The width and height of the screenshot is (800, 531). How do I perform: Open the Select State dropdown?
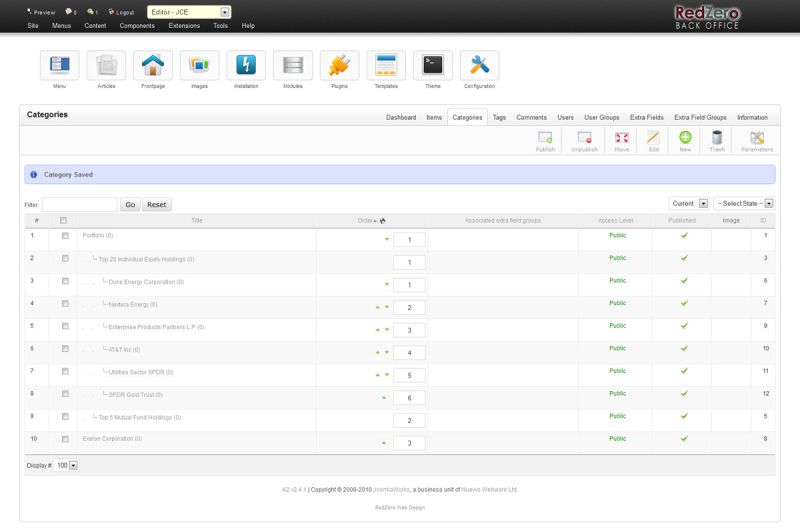pos(744,204)
